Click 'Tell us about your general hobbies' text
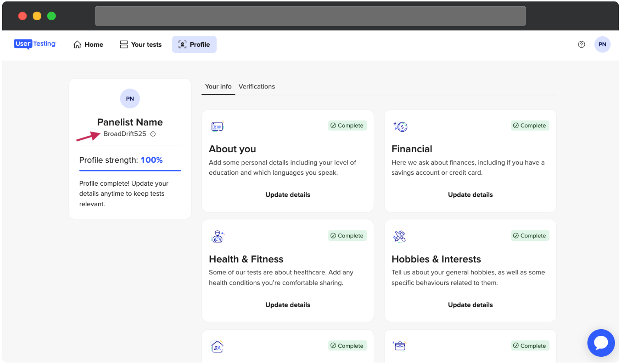 (x=468, y=277)
